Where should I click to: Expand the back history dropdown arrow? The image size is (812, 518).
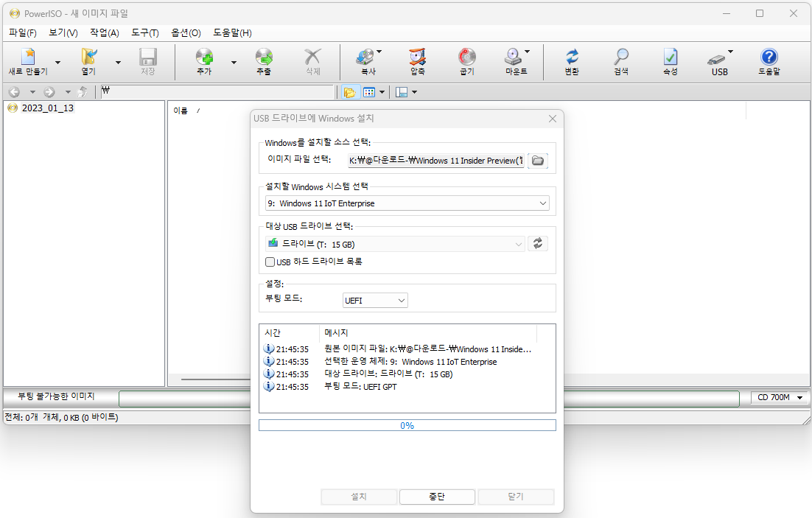pyautogui.click(x=32, y=92)
